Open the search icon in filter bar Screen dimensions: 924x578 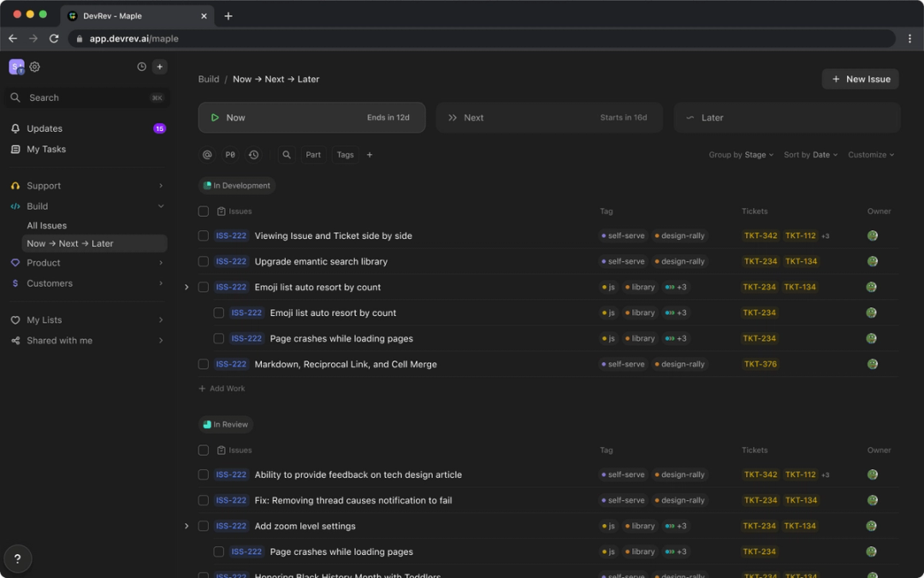287,155
